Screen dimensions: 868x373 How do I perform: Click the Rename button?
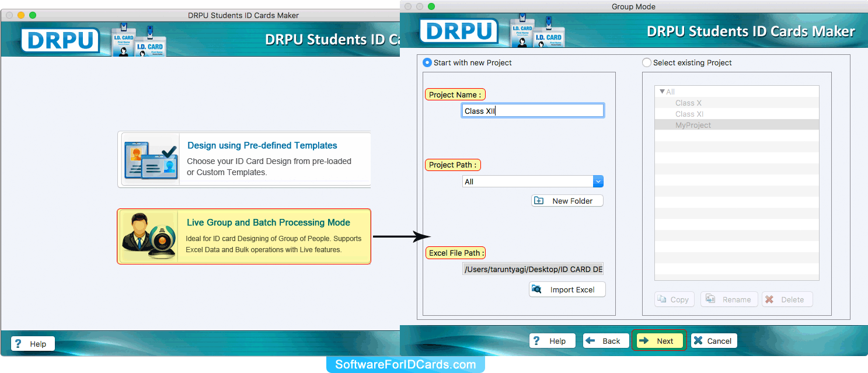click(x=729, y=299)
